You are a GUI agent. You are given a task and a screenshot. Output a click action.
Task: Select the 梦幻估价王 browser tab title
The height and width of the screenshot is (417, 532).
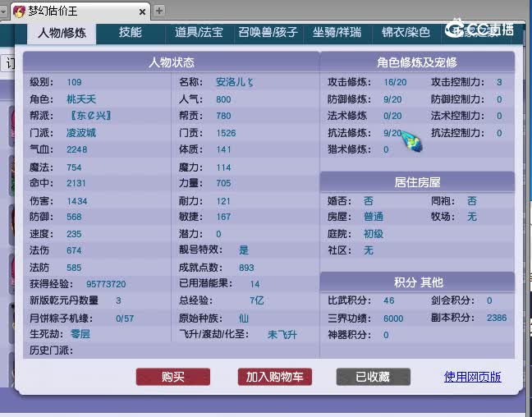tap(53, 11)
